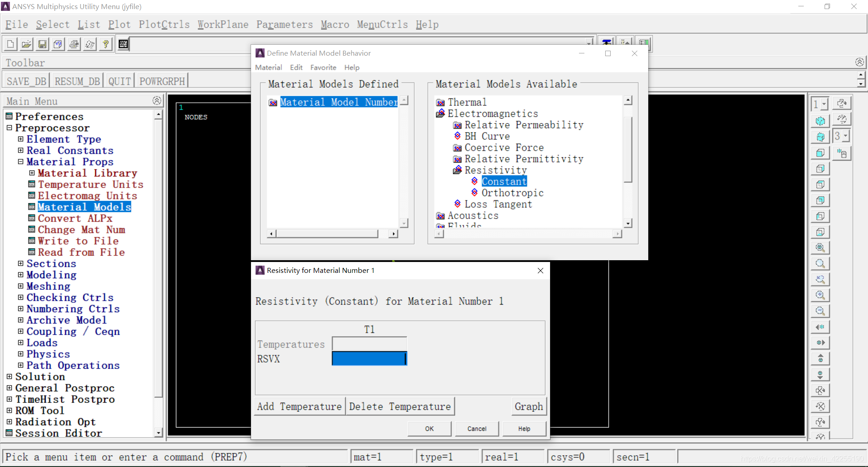Collapse the Material Props tree node
Image resolution: width=868 pixels, height=467 pixels.
pyautogui.click(x=20, y=162)
